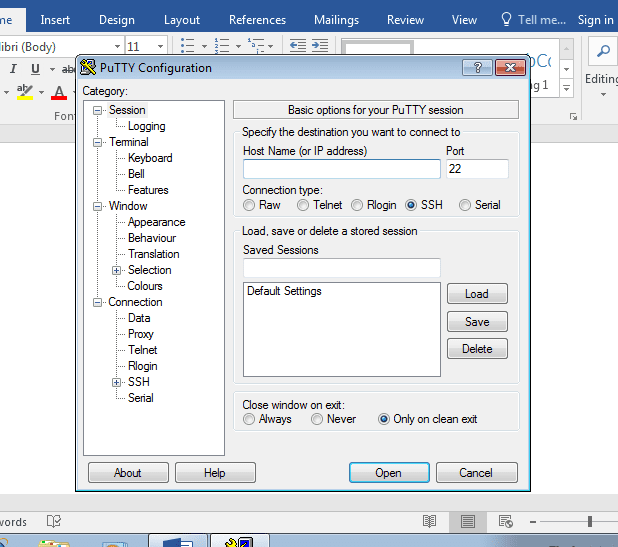Open the bullets dropdown arrow
Screen dimensions: 618x547
tap(204, 47)
